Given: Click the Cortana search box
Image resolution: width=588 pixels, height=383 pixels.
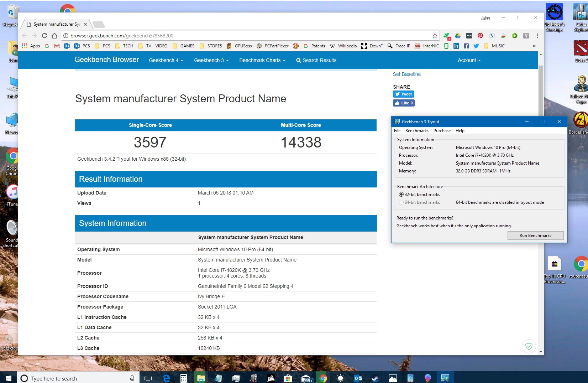Looking at the screenshot, I should pos(78,378).
